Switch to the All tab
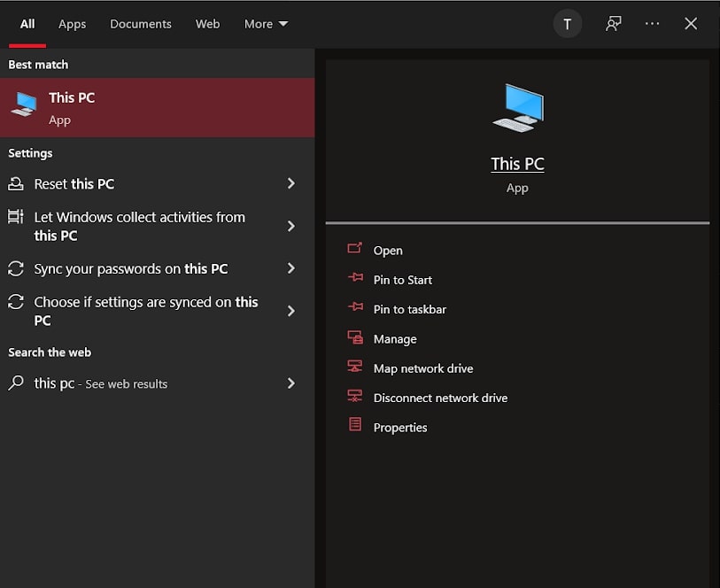The height and width of the screenshot is (588, 720). coord(27,24)
